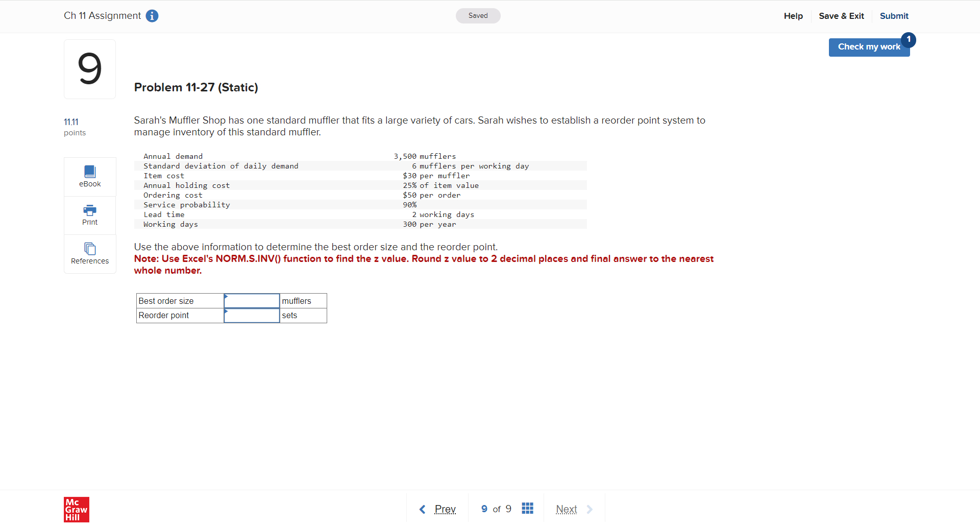
Task: Click the attempt badge on Check my work
Action: coord(909,39)
